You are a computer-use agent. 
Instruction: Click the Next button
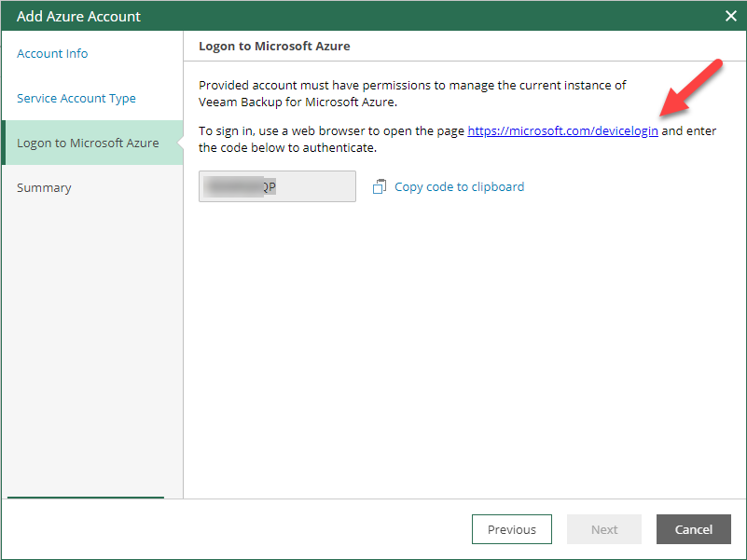[x=604, y=529]
